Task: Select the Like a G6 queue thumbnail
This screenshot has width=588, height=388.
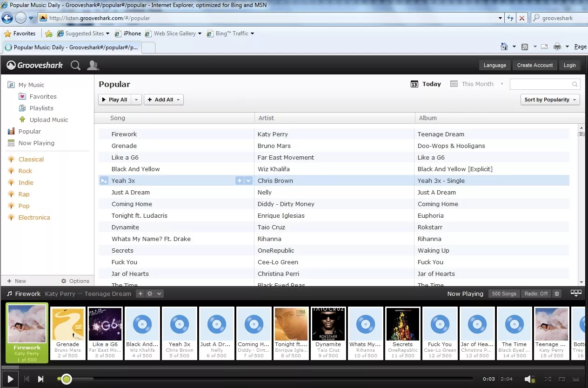Action: (x=105, y=333)
